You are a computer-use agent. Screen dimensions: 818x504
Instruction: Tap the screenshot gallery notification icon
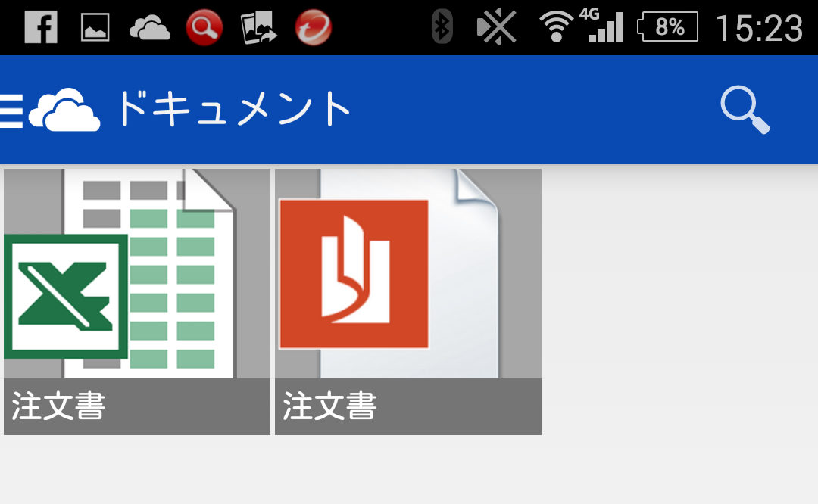[94, 26]
